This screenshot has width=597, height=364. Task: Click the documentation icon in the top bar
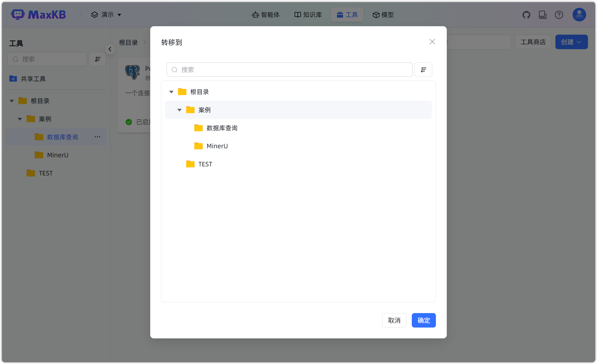(543, 14)
